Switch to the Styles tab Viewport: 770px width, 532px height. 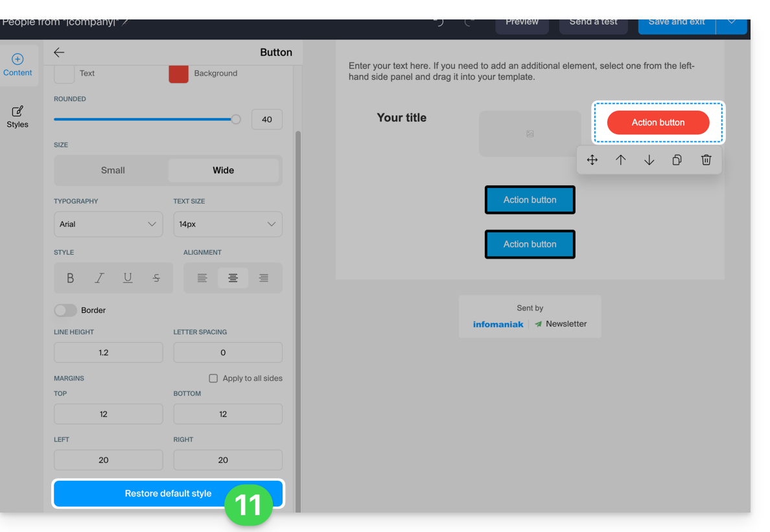17,117
